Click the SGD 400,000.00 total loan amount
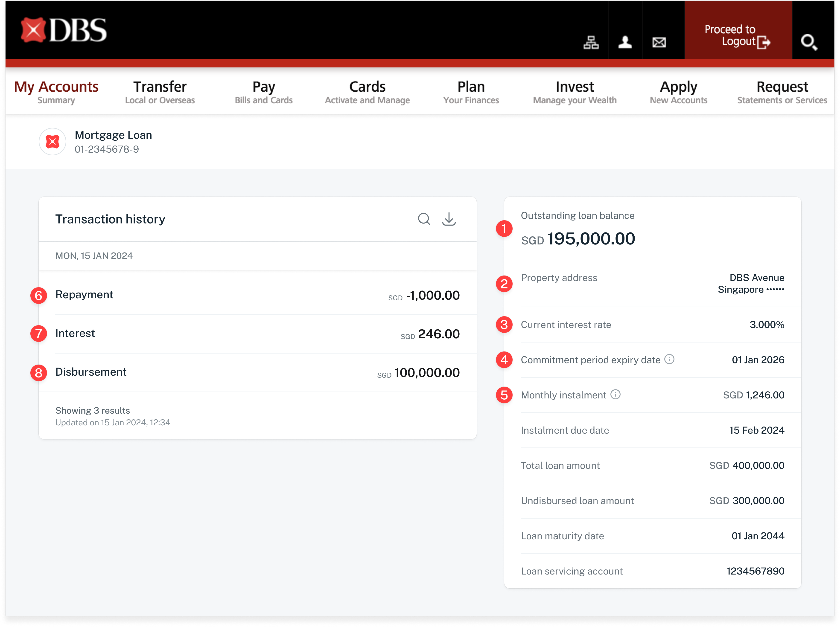This screenshot has width=840, height=627. [747, 466]
